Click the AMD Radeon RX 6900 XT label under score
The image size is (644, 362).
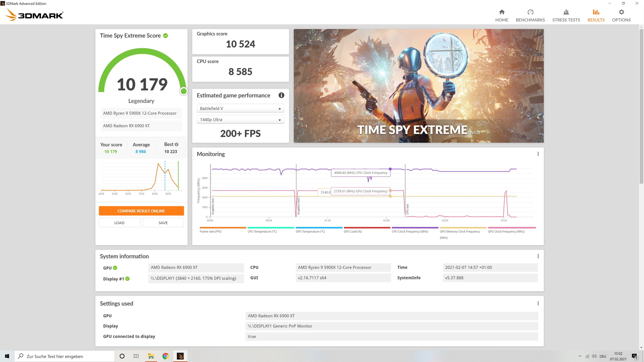(x=141, y=126)
